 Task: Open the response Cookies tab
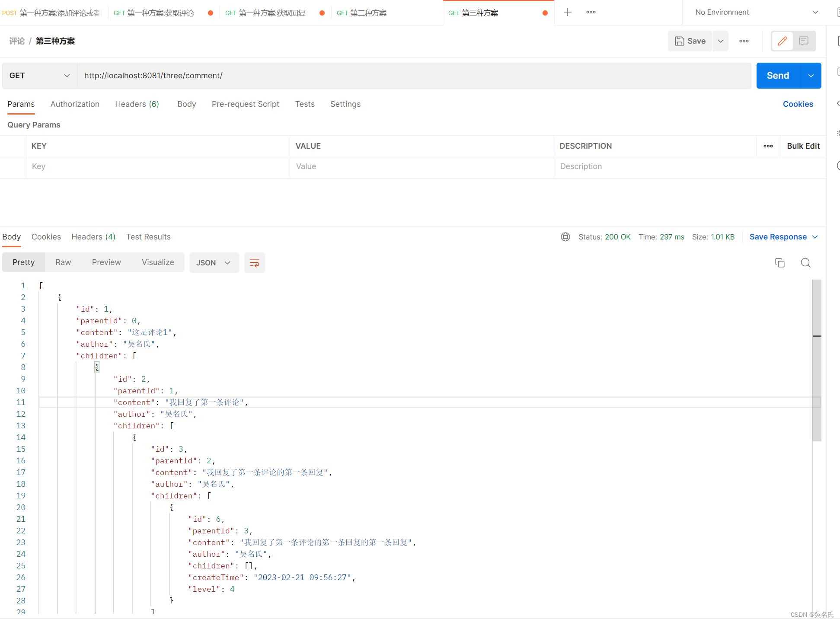46,237
